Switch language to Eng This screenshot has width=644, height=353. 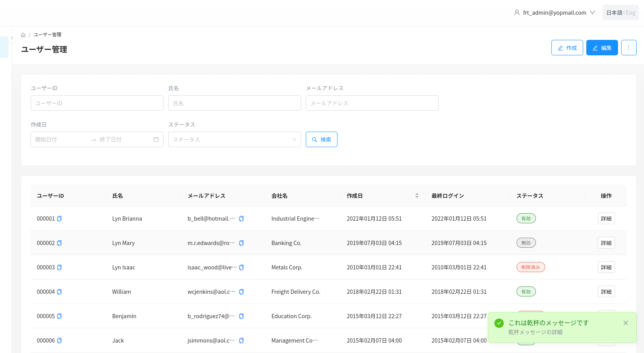[x=631, y=13]
